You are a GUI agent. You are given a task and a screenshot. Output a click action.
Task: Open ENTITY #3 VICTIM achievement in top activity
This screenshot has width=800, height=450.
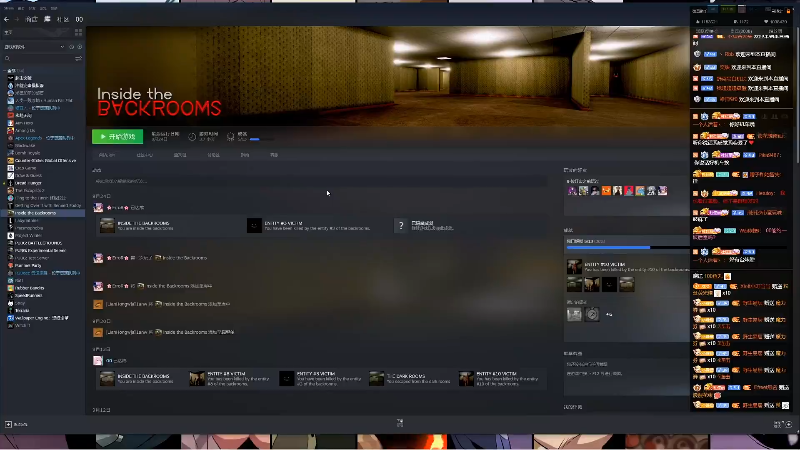tap(309, 226)
